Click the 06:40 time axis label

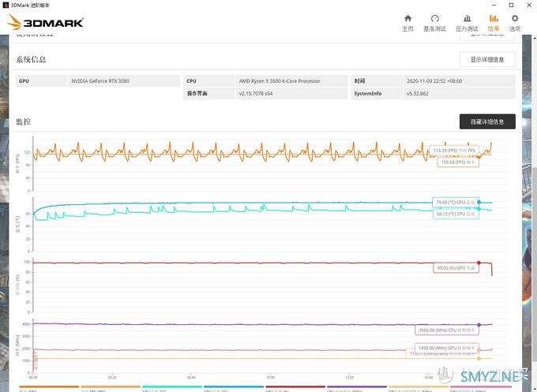(x=191, y=377)
